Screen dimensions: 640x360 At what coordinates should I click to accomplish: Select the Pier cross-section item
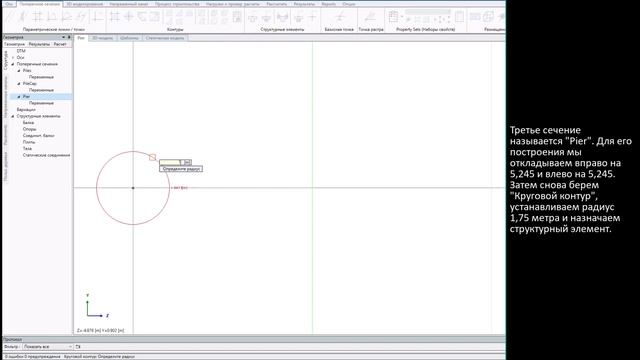pos(26,97)
